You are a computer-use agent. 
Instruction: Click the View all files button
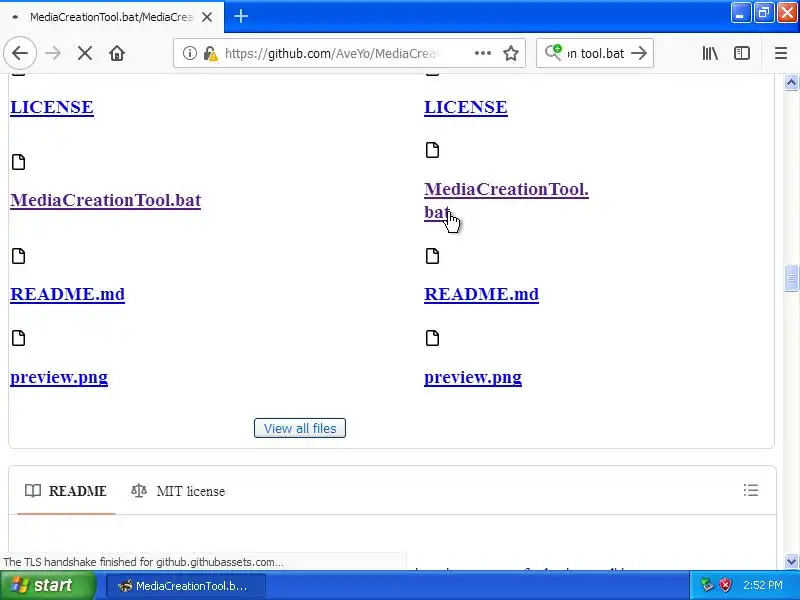click(300, 428)
